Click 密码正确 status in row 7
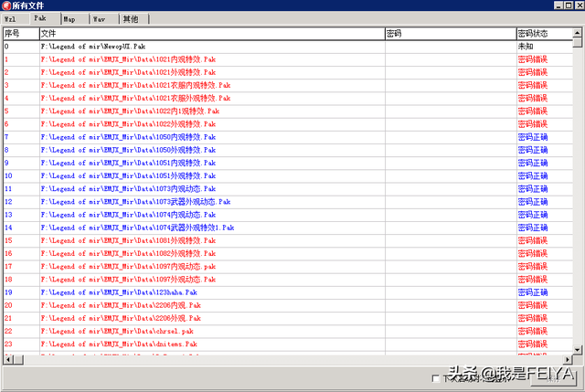Screen dimensions: 585x392 click(x=533, y=137)
